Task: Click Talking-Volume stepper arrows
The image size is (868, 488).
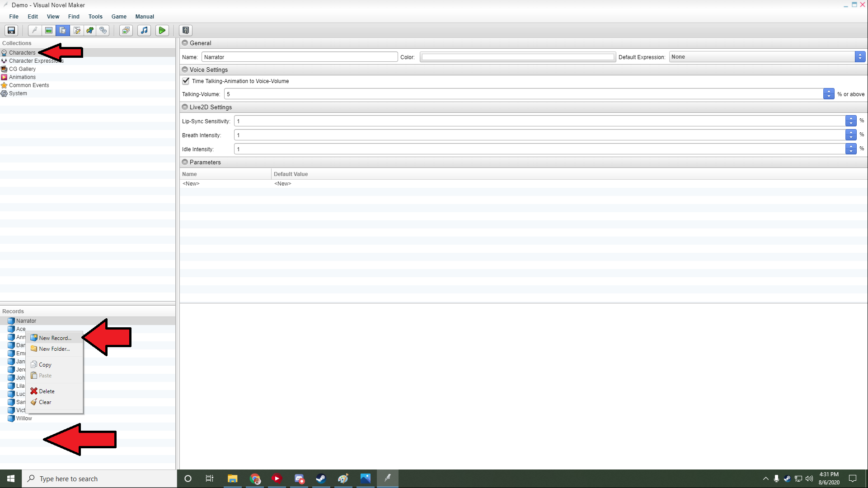Action: pyautogui.click(x=828, y=94)
